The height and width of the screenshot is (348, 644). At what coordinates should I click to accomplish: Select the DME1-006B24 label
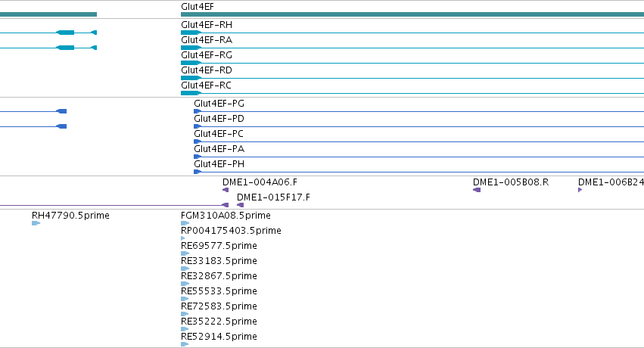pos(611,182)
